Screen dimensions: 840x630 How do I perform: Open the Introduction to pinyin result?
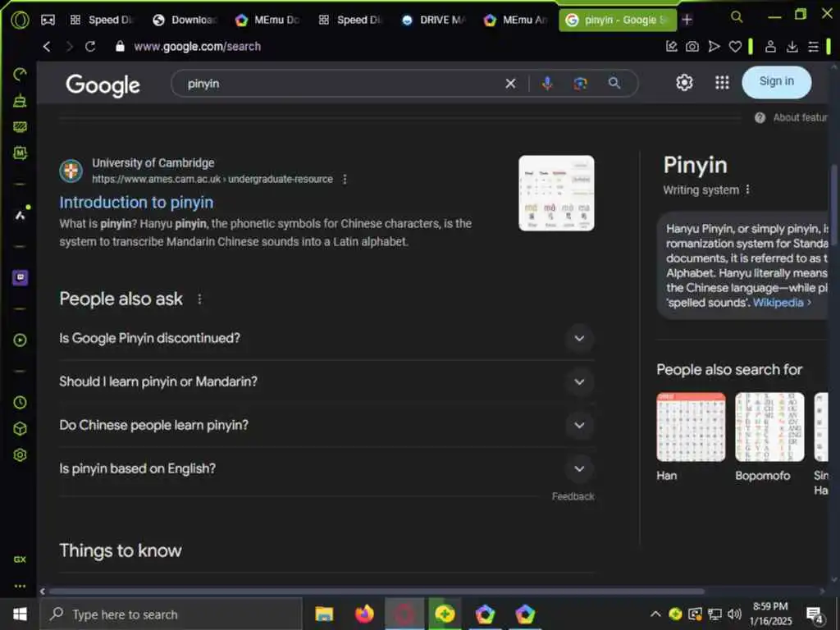click(x=137, y=203)
